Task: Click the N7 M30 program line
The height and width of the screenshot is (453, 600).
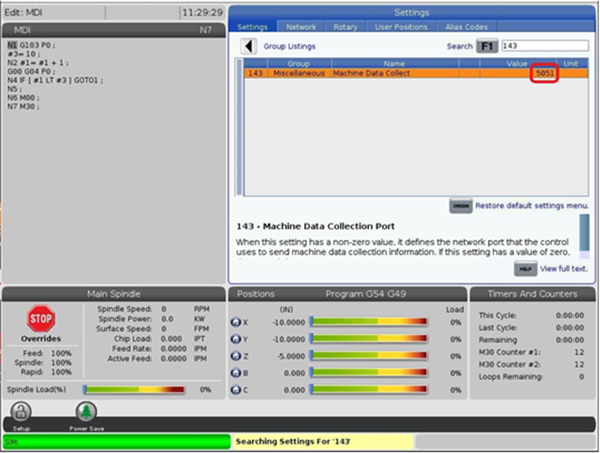Action: pyautogui.click(x=23, y=107)
